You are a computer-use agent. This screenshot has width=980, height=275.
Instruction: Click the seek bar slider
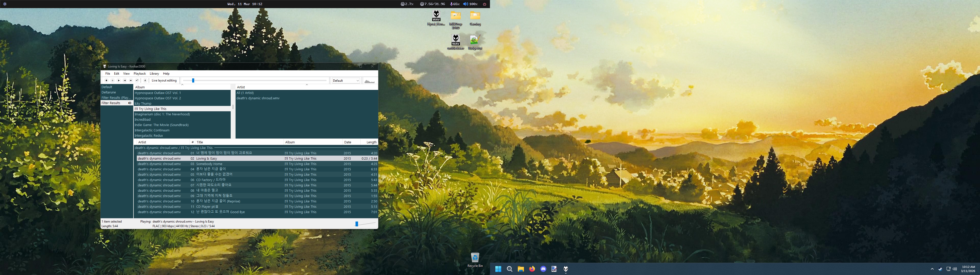(193, 80)
